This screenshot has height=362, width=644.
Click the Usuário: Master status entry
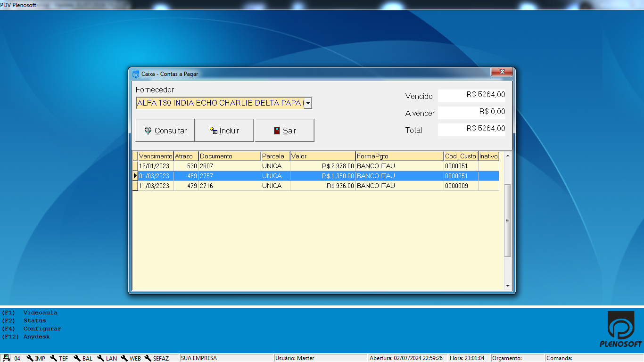pyautogui.click(x=321, y=358)
